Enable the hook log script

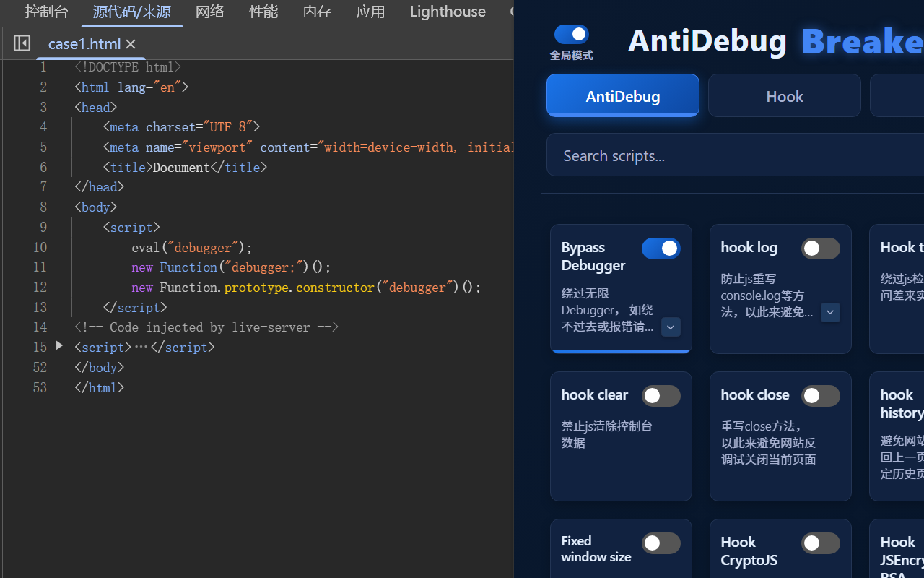820,248
